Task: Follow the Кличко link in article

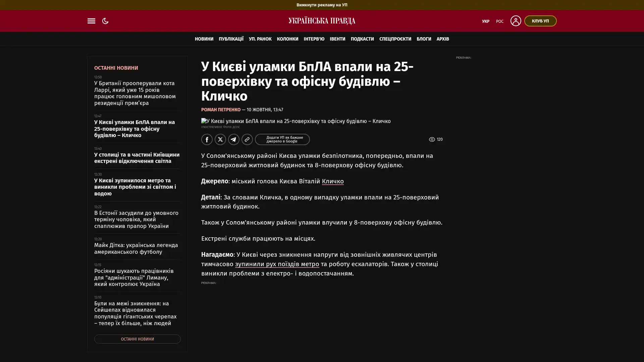Action: [x=332, y=181]
